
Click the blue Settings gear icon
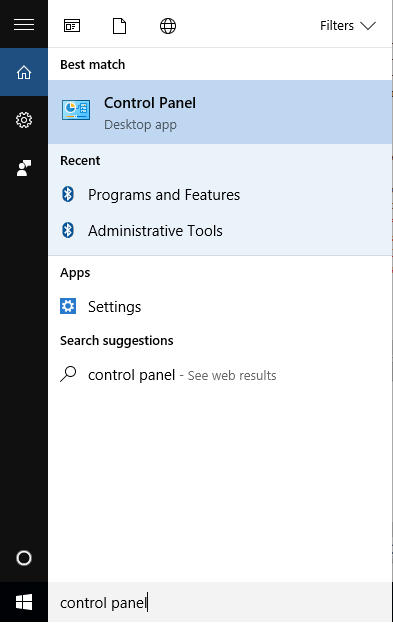pos(68,306)
